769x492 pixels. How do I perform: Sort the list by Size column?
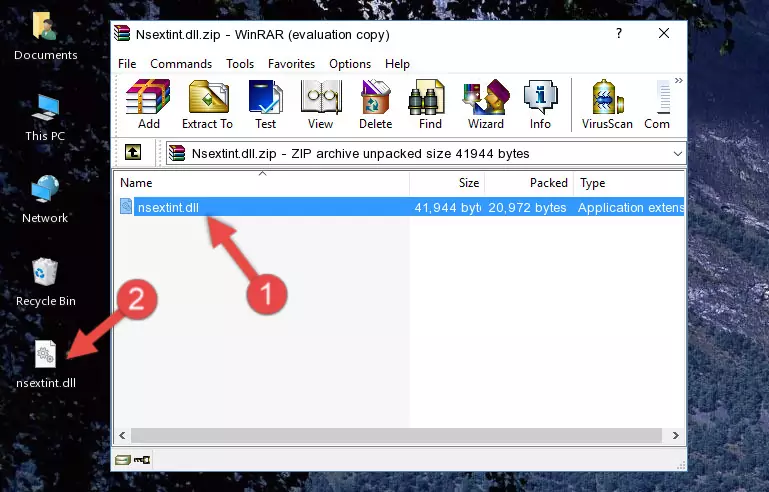(447, 183)
